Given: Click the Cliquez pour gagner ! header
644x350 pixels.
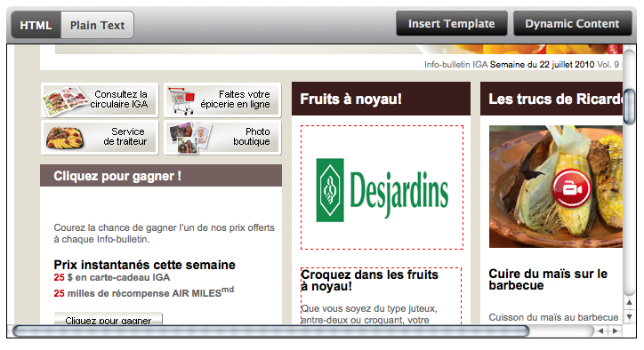Looking at the screenshot, I should (x=161, y=176).
